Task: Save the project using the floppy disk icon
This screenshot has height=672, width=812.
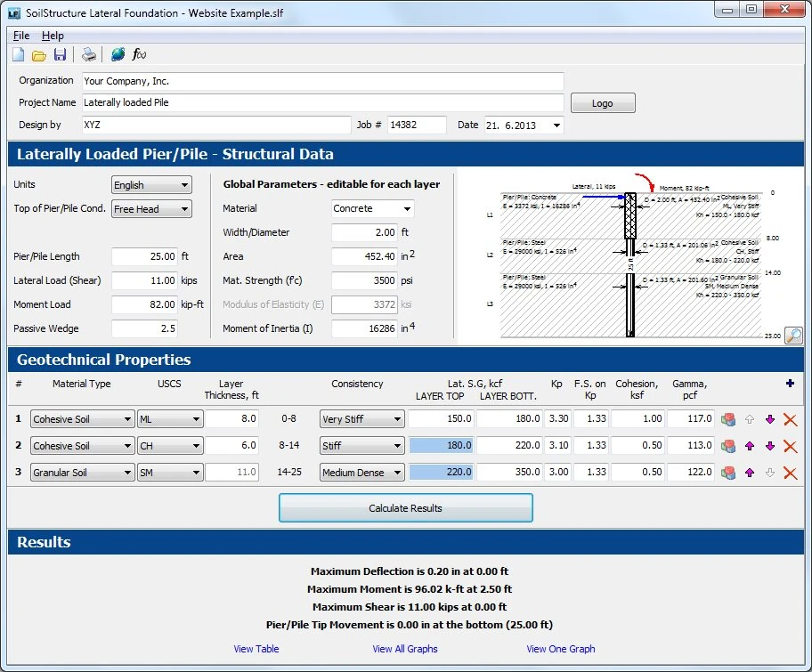Action: [x=60, y=55]
